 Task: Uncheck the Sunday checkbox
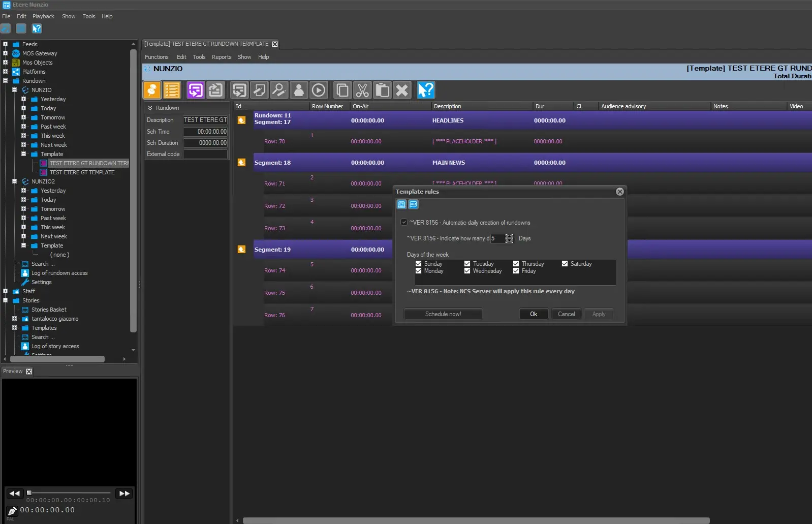419,264
